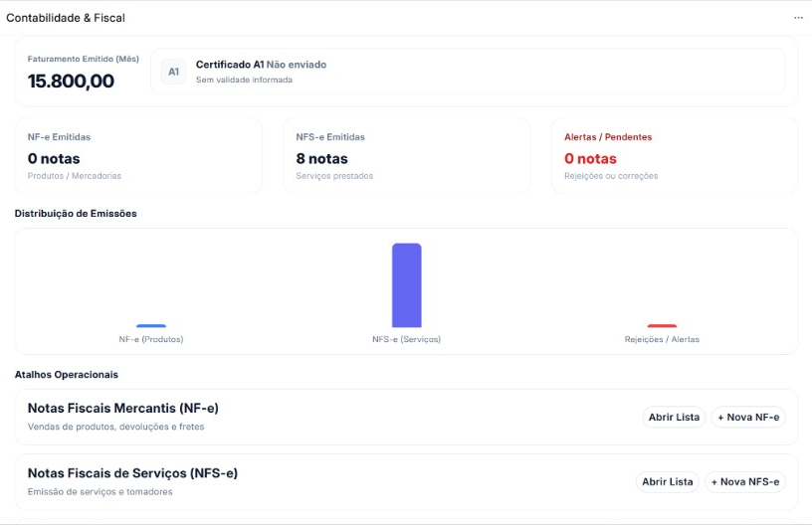Click the Rejeições ou correções subtitle
Viewport: 812px width, 525px height.
611,176
